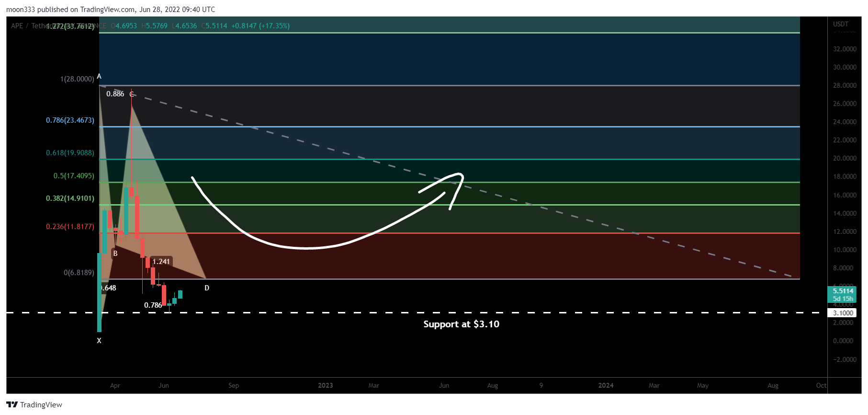Screen dimensions: 868x415
Task: Select the pattern point label D
Action: coord(207,288)
